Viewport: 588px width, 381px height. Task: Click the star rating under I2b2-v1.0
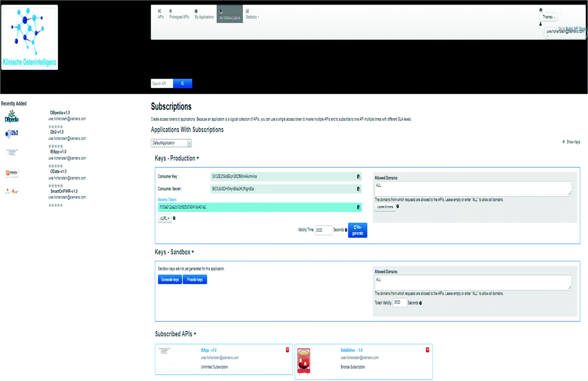click(56, 146)
